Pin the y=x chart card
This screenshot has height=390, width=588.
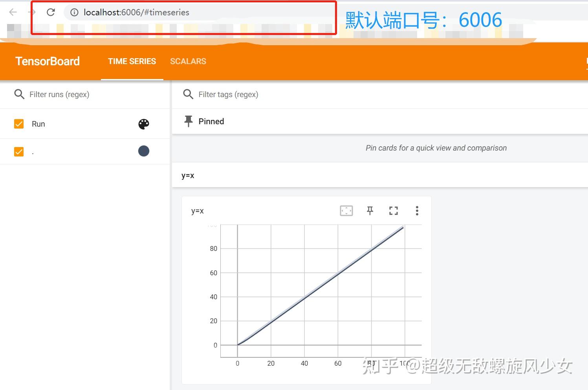(x=370, y=211)
